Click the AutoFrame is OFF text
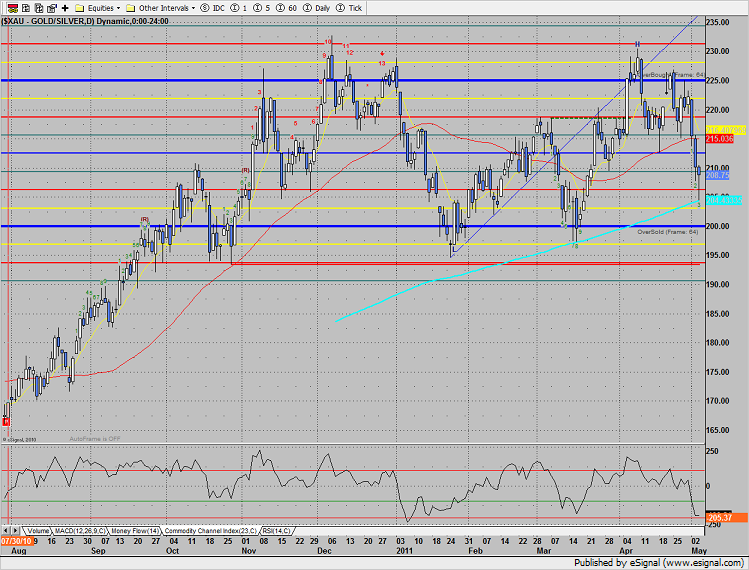749x570 pixels. point(95,439)
